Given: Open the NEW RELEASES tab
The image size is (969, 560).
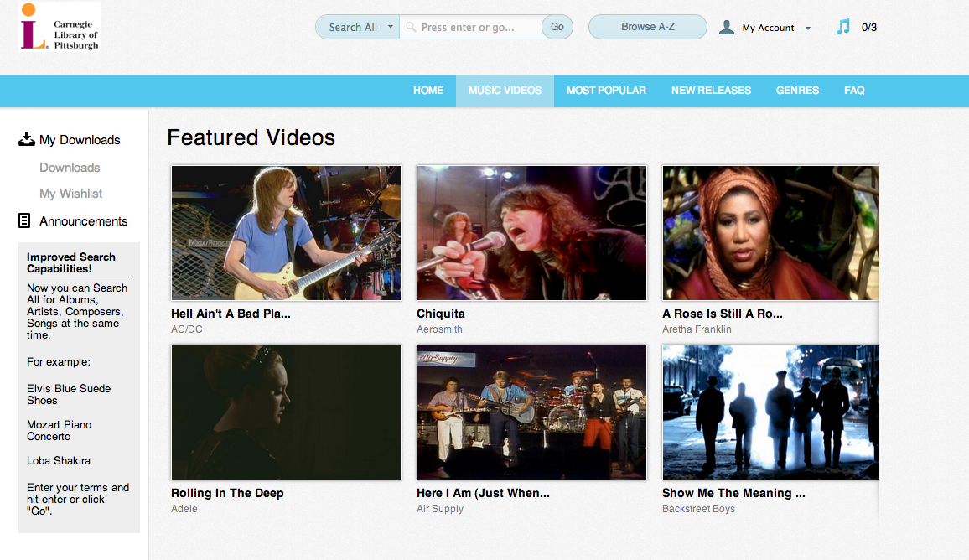Looking at the screenshot, I should [x=712, y=91].
